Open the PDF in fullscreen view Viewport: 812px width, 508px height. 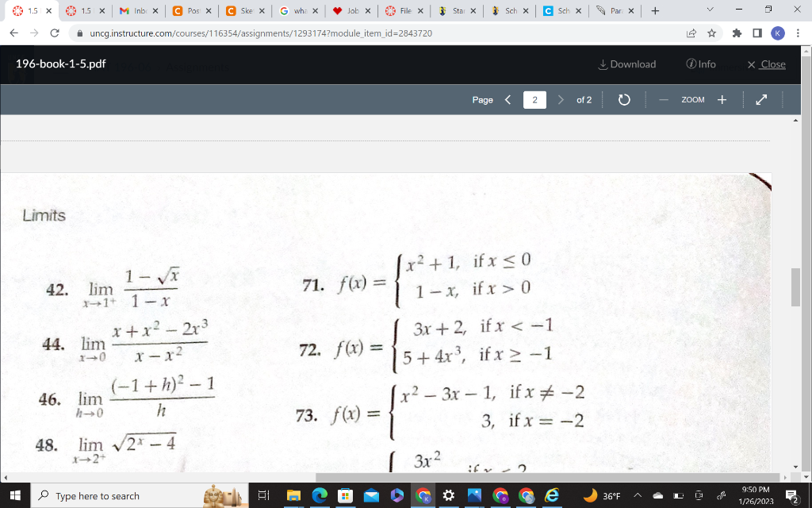[760, 100]
